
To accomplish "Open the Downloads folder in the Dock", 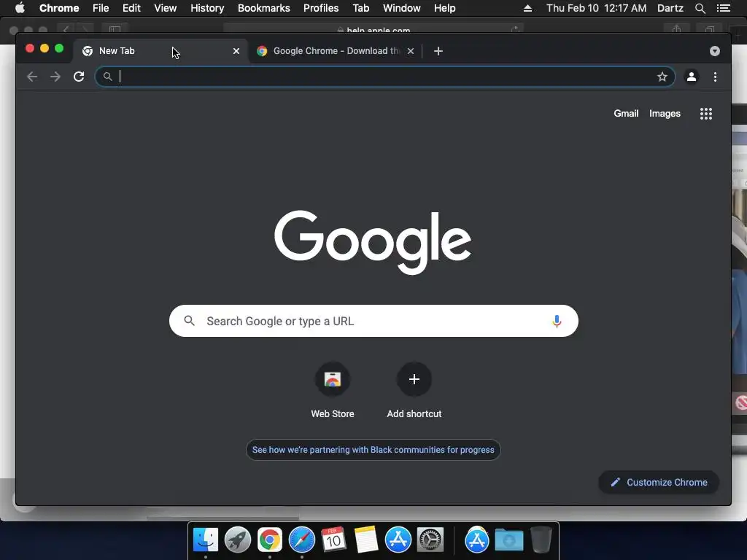I will pyautogui.click(x=508, y=540).
